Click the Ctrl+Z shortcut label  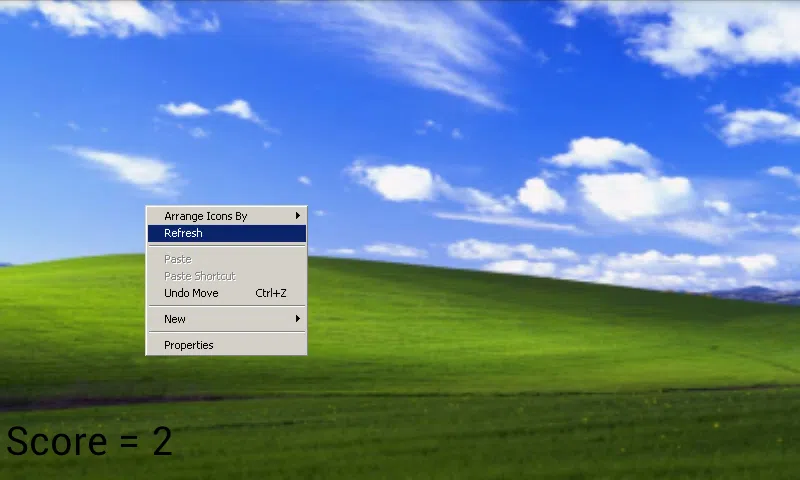(270, 293)
